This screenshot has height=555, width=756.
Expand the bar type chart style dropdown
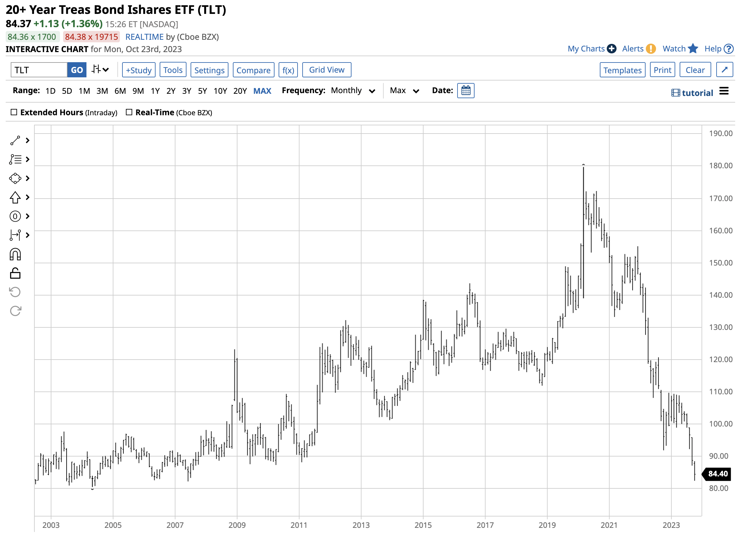100,70
